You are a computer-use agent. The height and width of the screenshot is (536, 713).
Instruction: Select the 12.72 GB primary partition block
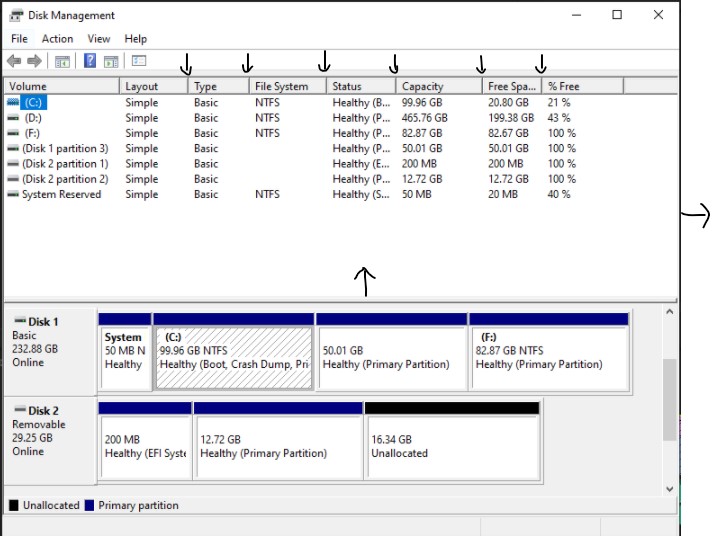click(x=278, y=441)
